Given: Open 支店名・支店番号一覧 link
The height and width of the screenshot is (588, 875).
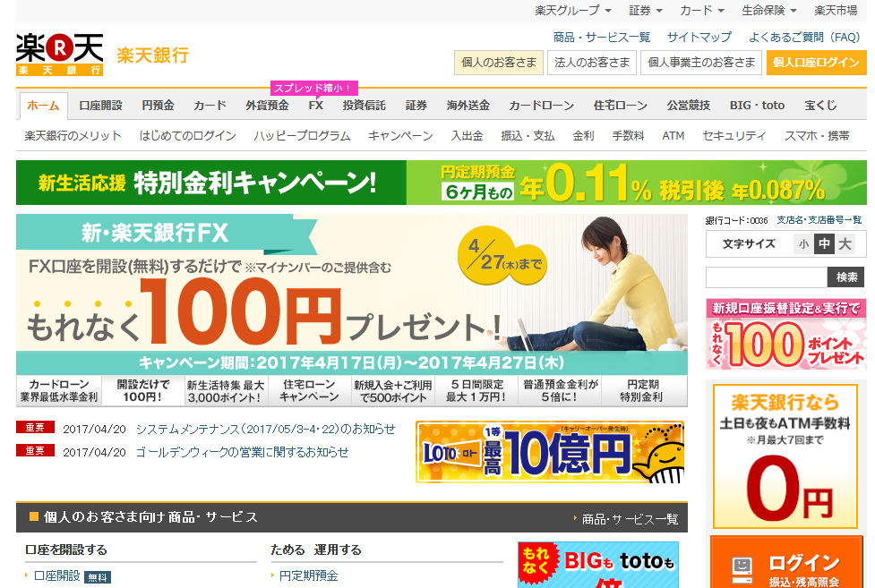Looking at the screenshot, I should point(819,220).
